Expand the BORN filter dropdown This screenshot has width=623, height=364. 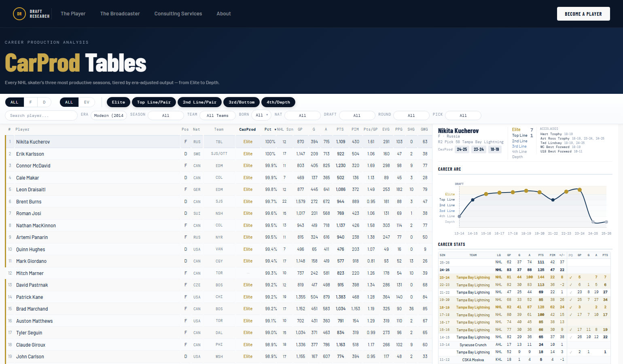coord(262,115)
